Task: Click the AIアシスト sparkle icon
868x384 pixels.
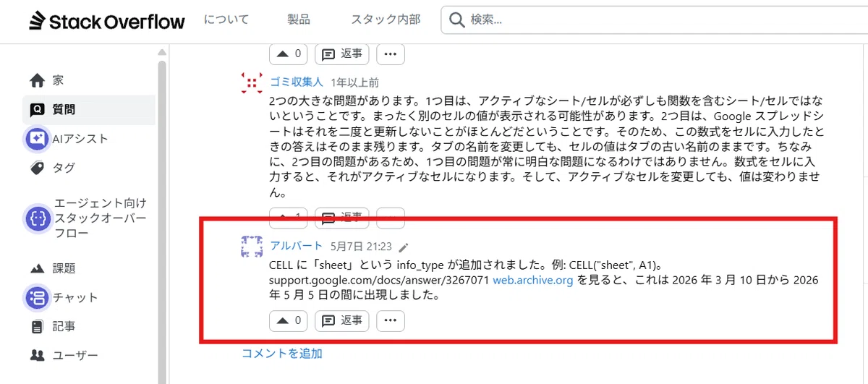Action: pos(37,139)
